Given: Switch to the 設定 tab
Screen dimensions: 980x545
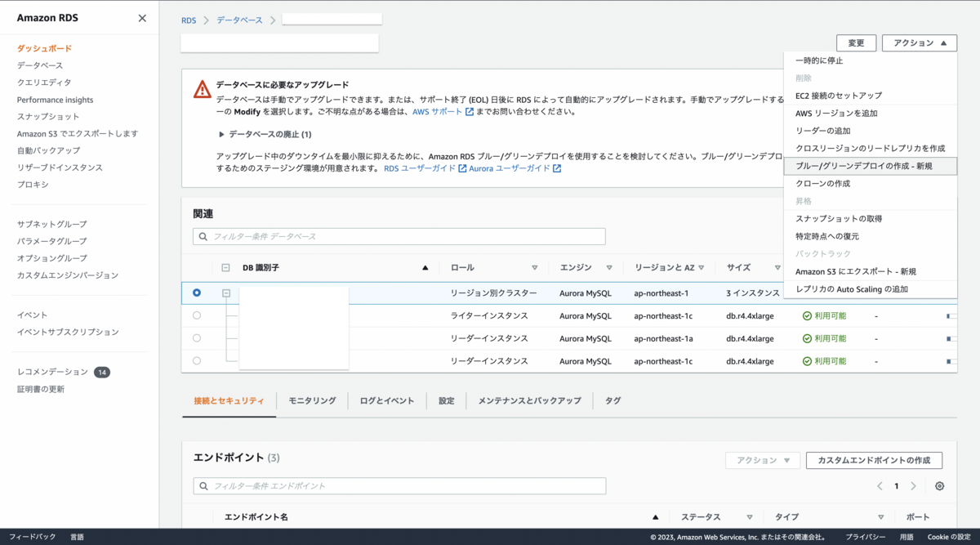Looking at the screenshot, I should pyautogui.click(x=447, y=400).
